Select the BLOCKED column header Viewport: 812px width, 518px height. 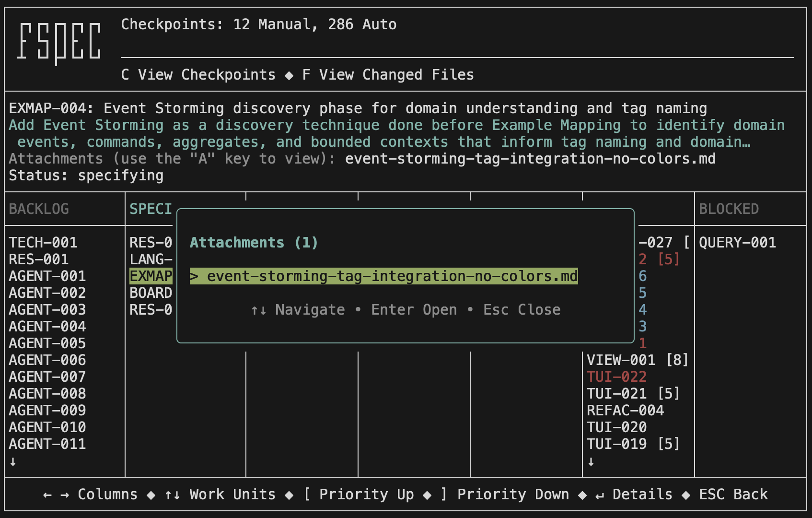729,209
